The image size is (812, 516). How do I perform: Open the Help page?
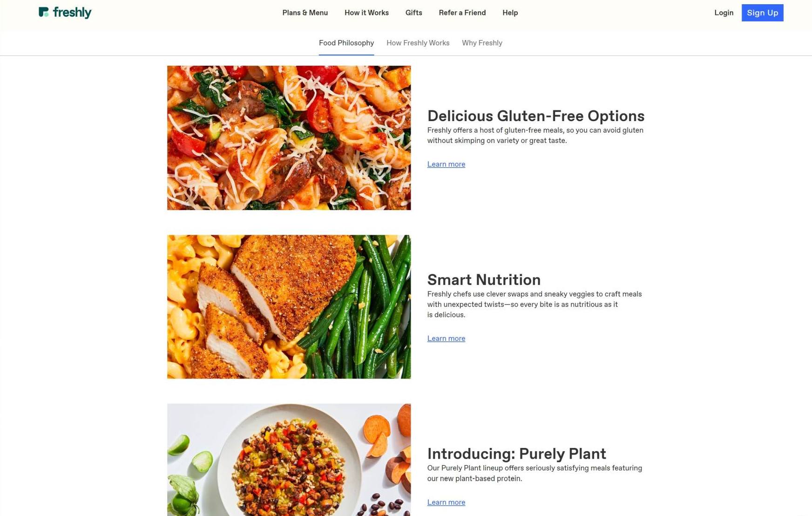[x=510, y=13]
